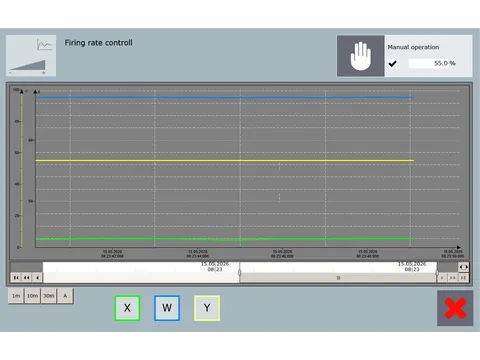
Task: Fast forward the trend view
Action: point(453,278)
